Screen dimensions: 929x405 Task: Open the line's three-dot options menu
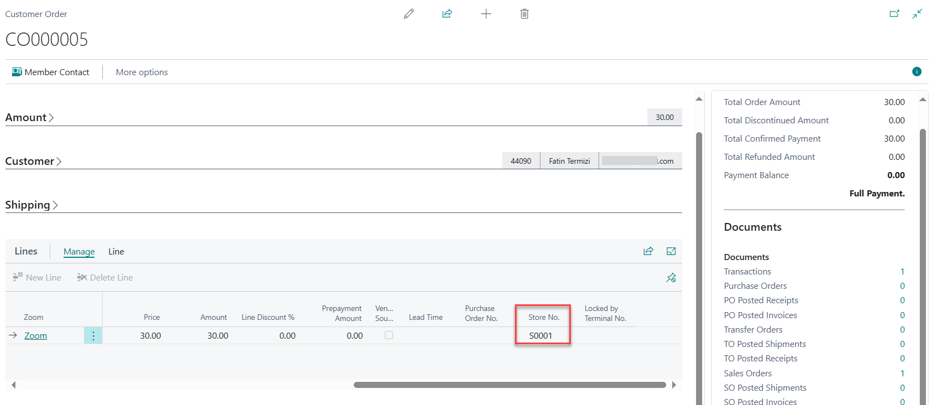tap(93, 336)
